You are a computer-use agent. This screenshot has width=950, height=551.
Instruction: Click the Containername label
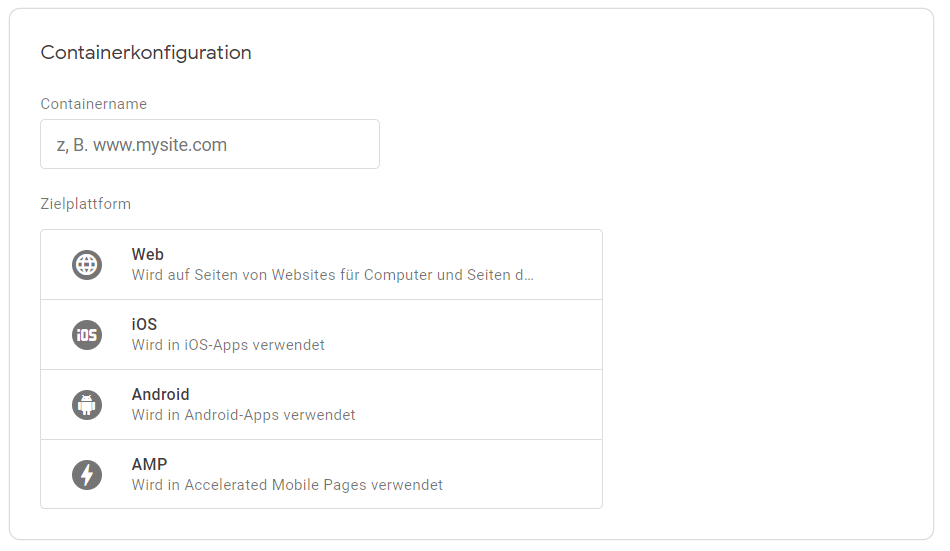93,104
